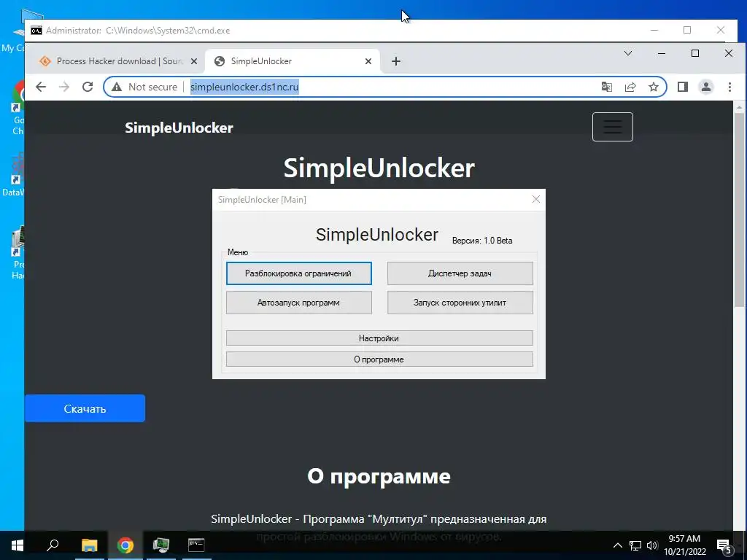
Task: Click the Not secure warning icon
Action: click(x=117, y=87)
